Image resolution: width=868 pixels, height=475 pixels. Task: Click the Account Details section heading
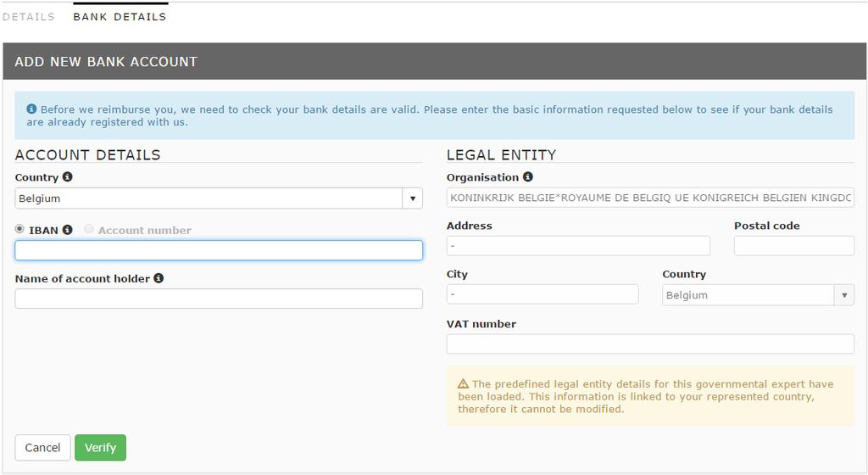[87, 155]
